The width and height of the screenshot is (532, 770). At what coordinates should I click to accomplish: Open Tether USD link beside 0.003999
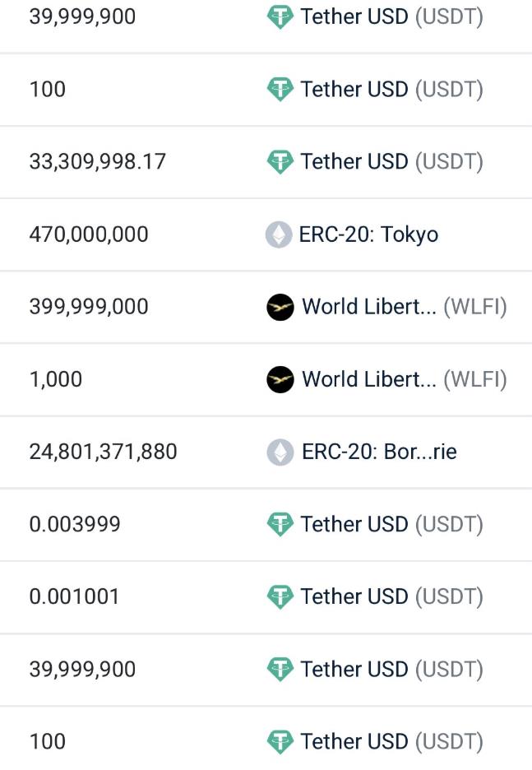point(391,524)
